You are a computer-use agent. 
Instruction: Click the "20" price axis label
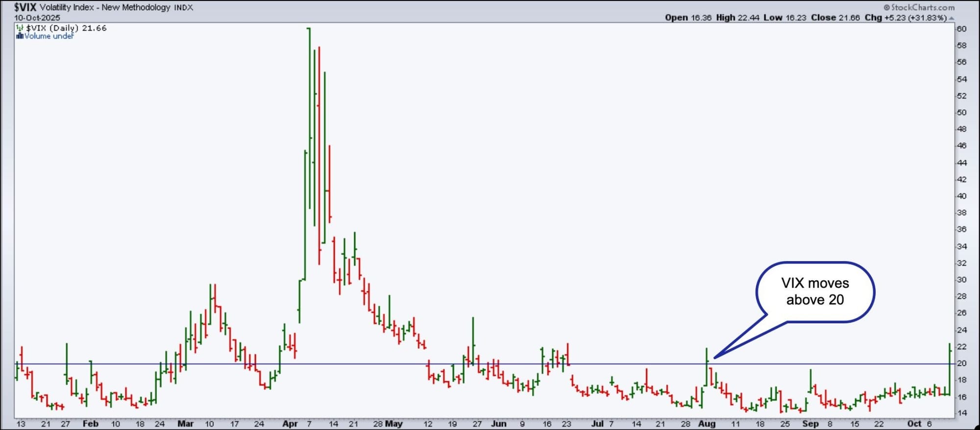[x=962, y=363]
